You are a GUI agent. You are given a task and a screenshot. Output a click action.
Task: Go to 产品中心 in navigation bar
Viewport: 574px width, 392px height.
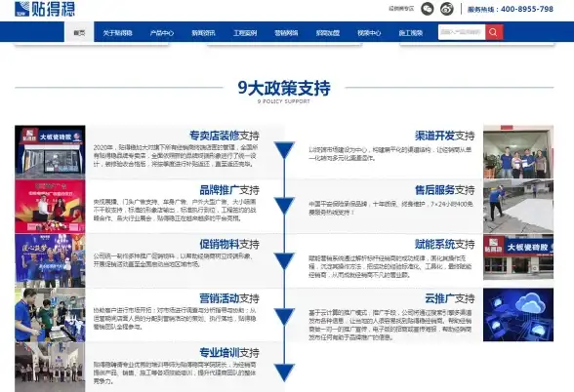162,33
